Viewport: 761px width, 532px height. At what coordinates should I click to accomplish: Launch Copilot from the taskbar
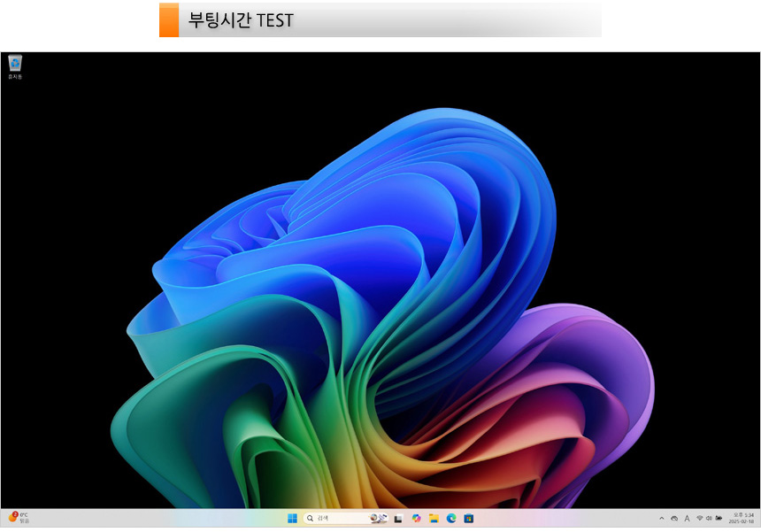(x=416, y=518)
